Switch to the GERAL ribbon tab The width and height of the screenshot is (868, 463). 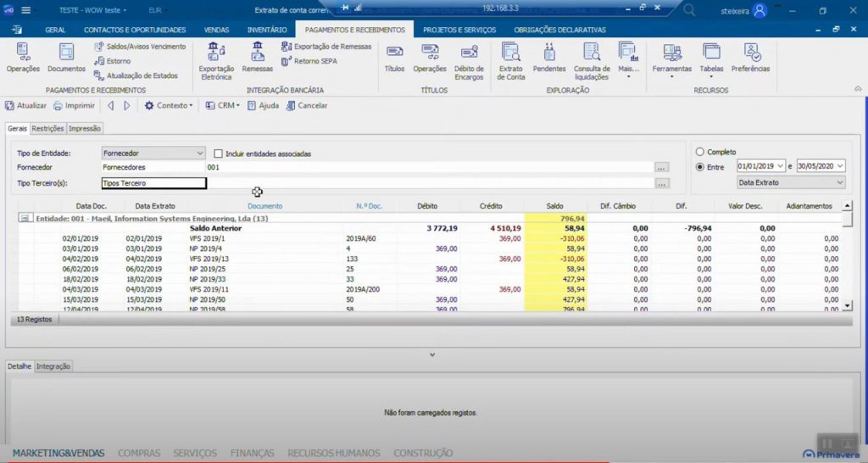click(55, 30)
